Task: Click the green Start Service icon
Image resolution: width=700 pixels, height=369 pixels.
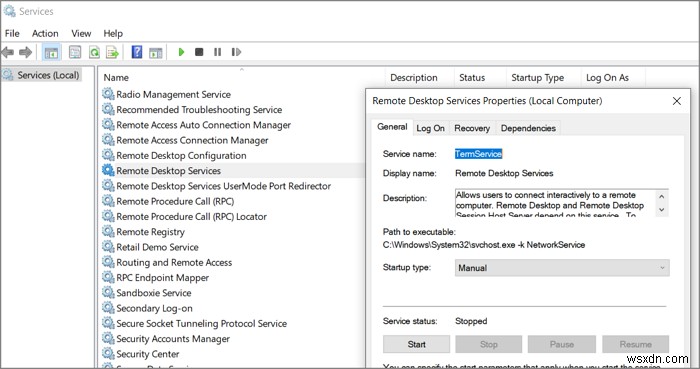Action: coord(181,52)
